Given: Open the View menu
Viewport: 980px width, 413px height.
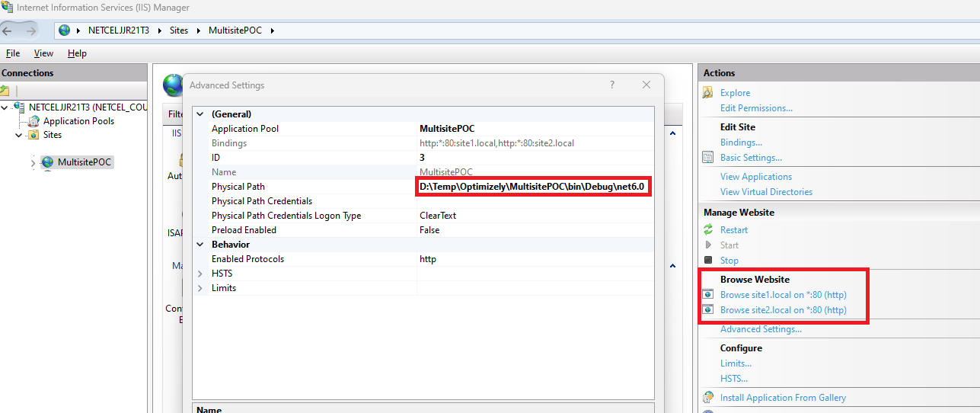Looking at the screenshot, I should point(43,53).
